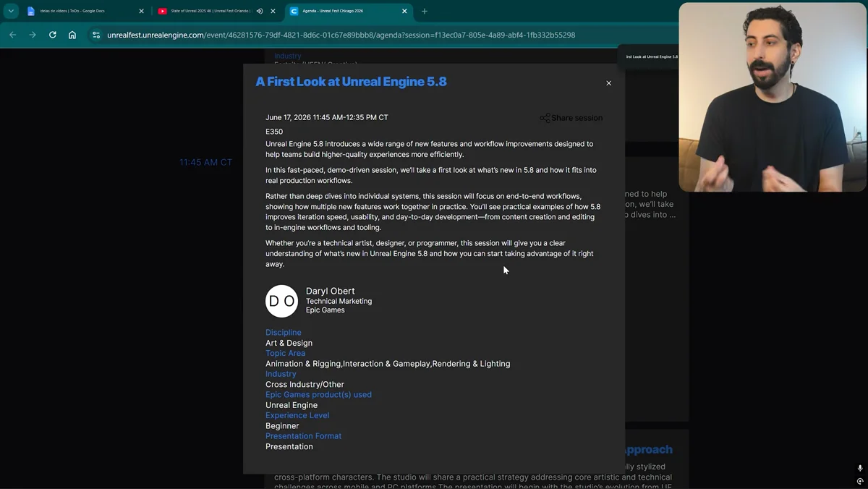Go back to previous page
Viewport: 868px width, 489px height.
(x=12, y=35)
